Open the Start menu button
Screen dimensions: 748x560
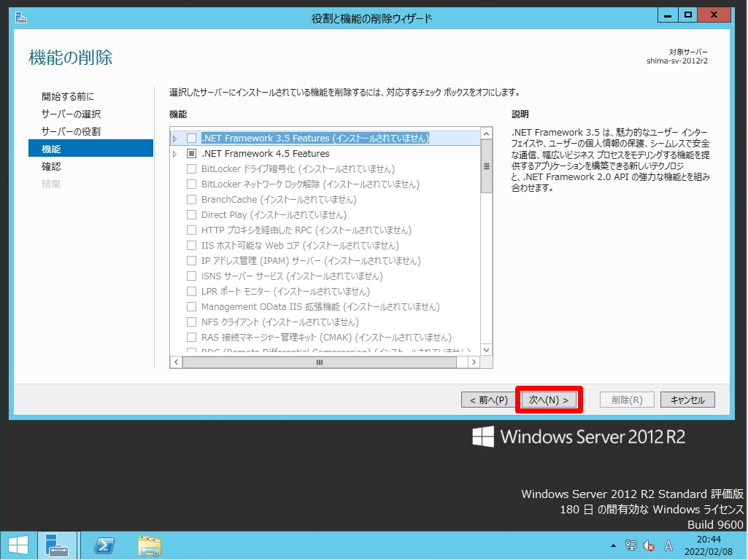point(18,545)
